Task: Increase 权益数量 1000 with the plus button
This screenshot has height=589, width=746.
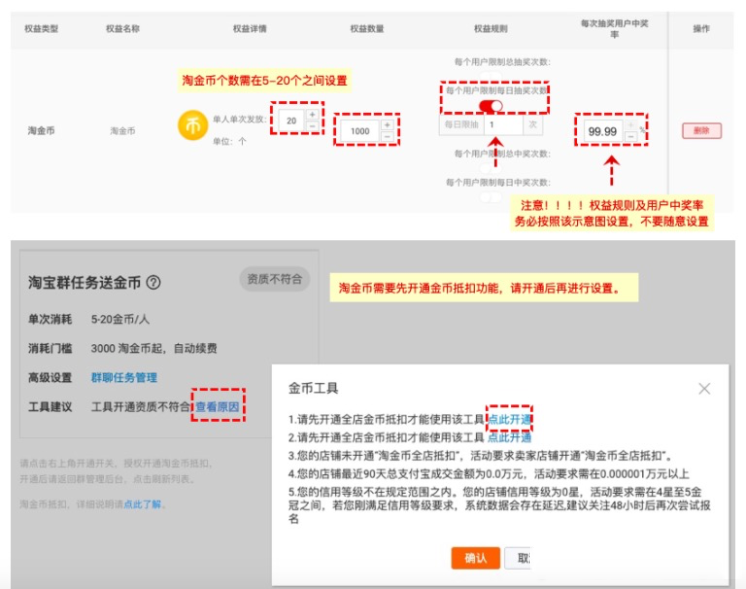Action: coord(387,125)
